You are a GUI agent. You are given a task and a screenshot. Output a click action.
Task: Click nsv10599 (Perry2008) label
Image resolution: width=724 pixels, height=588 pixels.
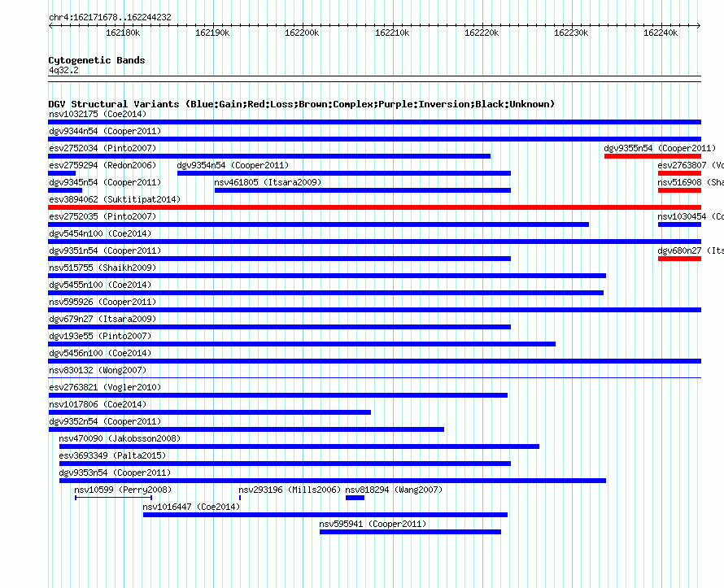pyautogui.click(x=123, y=490)
